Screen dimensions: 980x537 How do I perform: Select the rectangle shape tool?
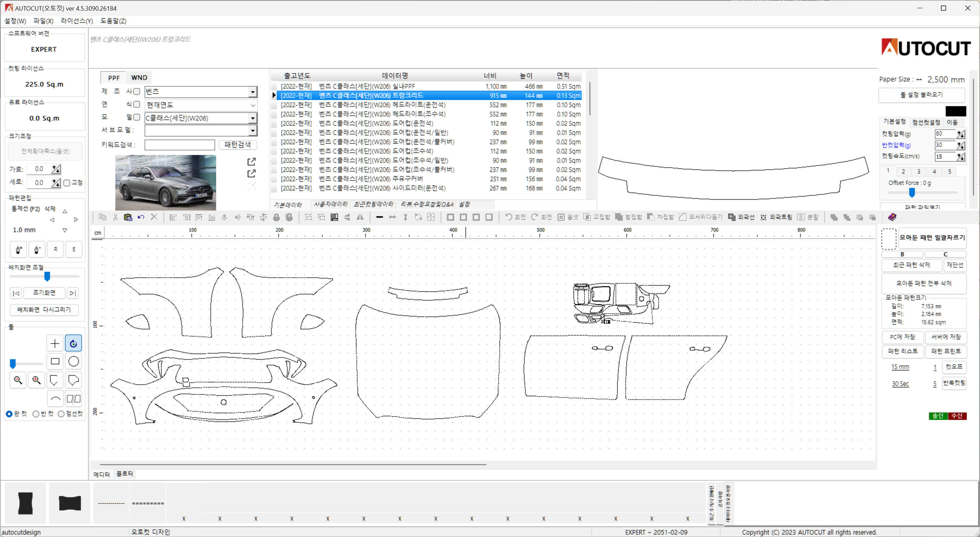pos(55,361)
